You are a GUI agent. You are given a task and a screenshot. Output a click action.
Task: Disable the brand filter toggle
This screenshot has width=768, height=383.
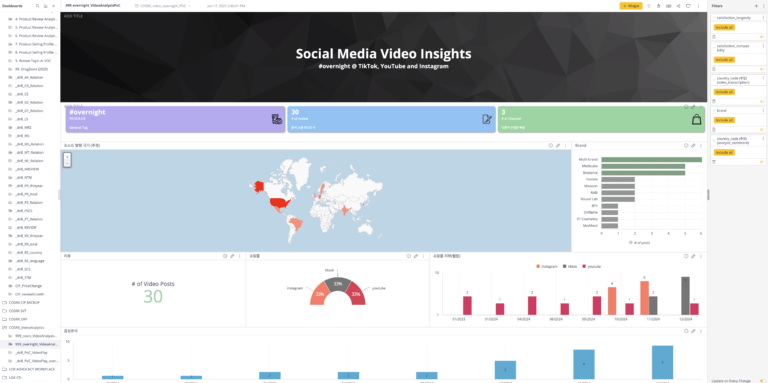pyautogui.click(x=761, y=129)
